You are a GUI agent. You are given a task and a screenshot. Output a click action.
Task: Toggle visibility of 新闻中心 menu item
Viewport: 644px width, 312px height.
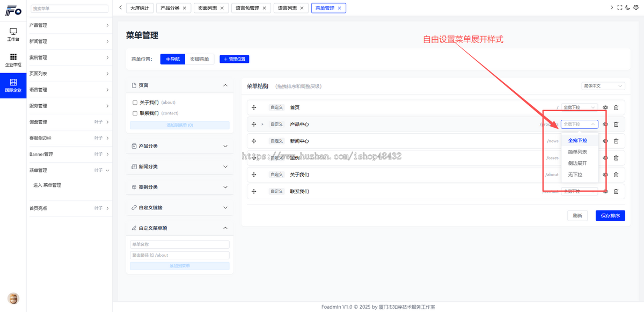click(605, 141)
